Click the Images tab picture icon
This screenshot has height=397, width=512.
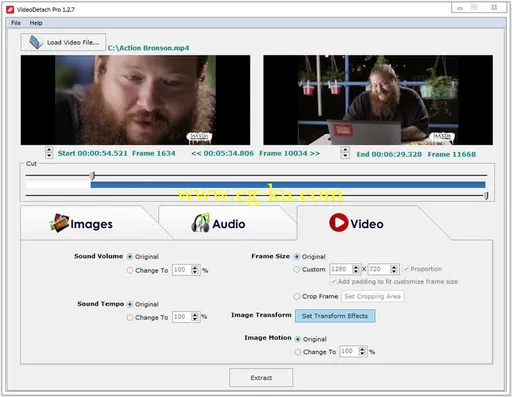coord(59,223)
